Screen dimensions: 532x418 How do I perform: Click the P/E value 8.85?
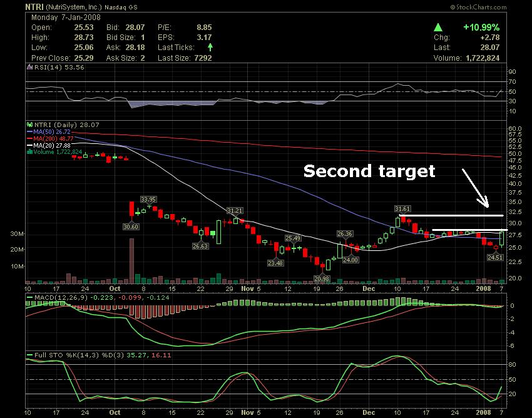pos(204,28)
